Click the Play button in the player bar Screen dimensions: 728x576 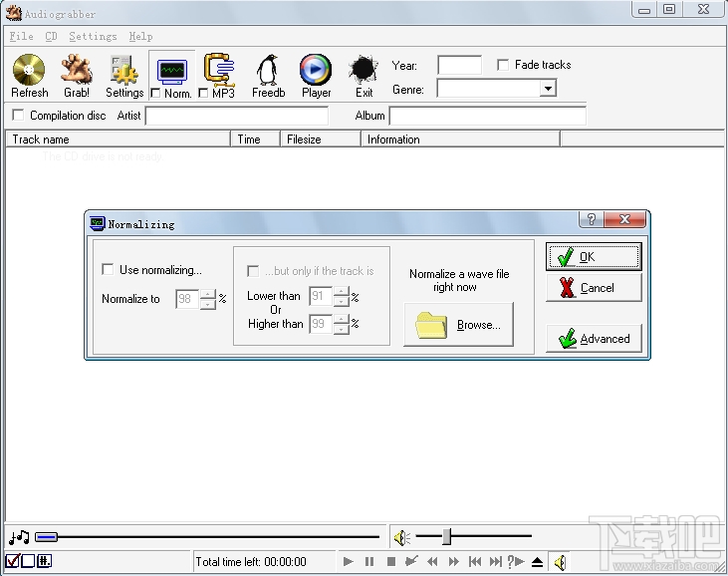[349, 562]
